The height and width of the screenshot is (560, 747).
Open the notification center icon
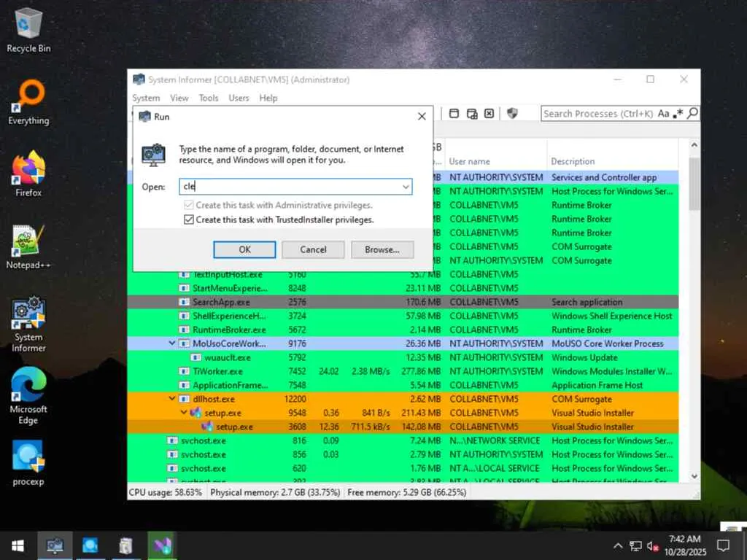click(x=723, y=545)
